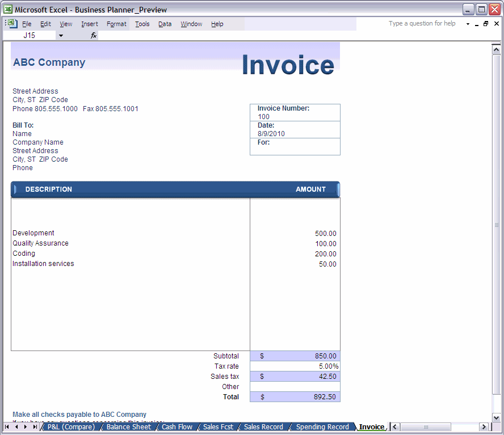The image size is (504, 435).
Task: Select the 200.00 amount cell
Action: (x=326, y=254)
